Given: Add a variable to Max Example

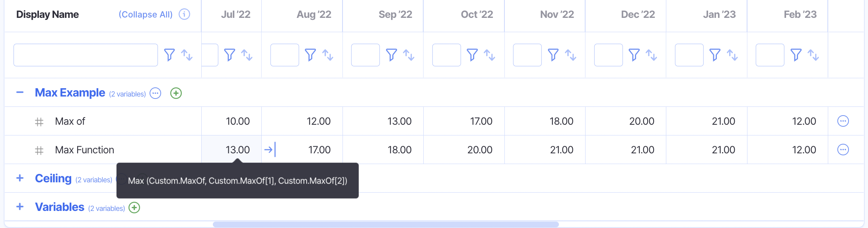Looking at the screenshot, I should tap(176, 93).
